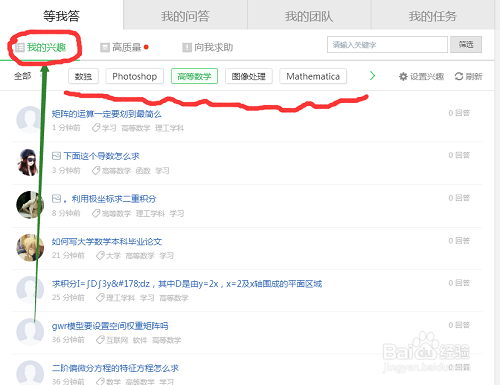Viewport: 500px width, 385px height.
Task: Click the gear icon for 设置兴趣
Action: [403, 77]
